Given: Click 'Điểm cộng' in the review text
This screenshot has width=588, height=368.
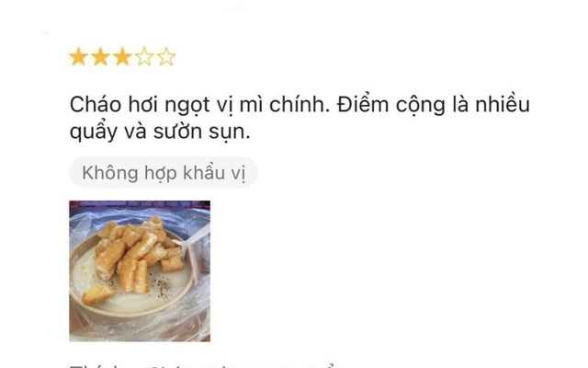Looking at the screenshot, I should [x=391, y=105].
